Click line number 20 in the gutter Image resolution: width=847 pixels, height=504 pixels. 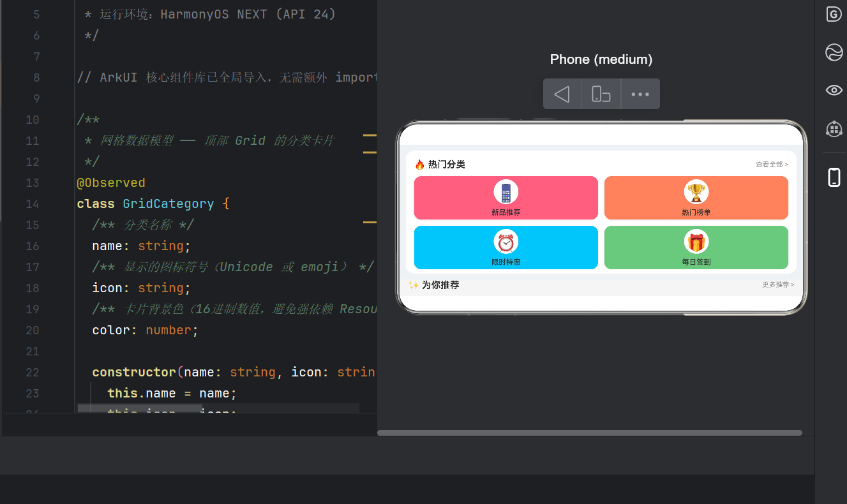[x=32, y=330]
